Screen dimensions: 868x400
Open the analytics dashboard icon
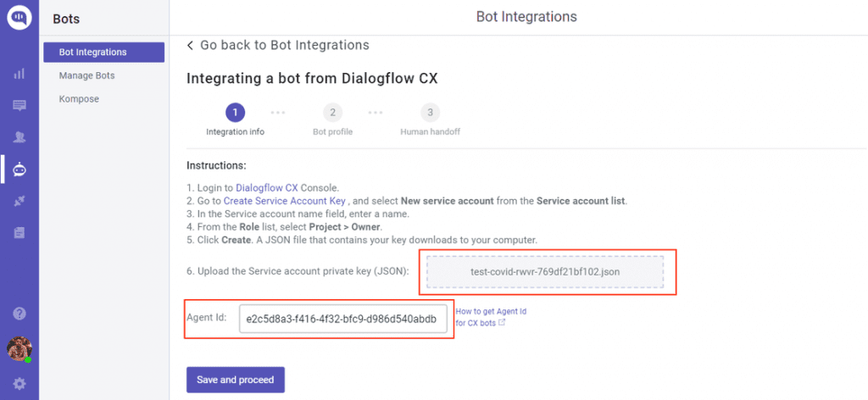tap(19, 74)
